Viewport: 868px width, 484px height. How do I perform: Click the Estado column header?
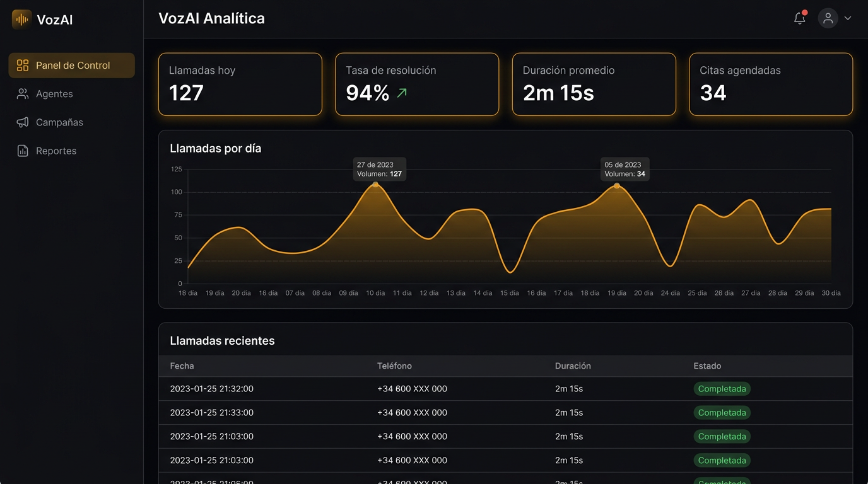click(707, 366)
